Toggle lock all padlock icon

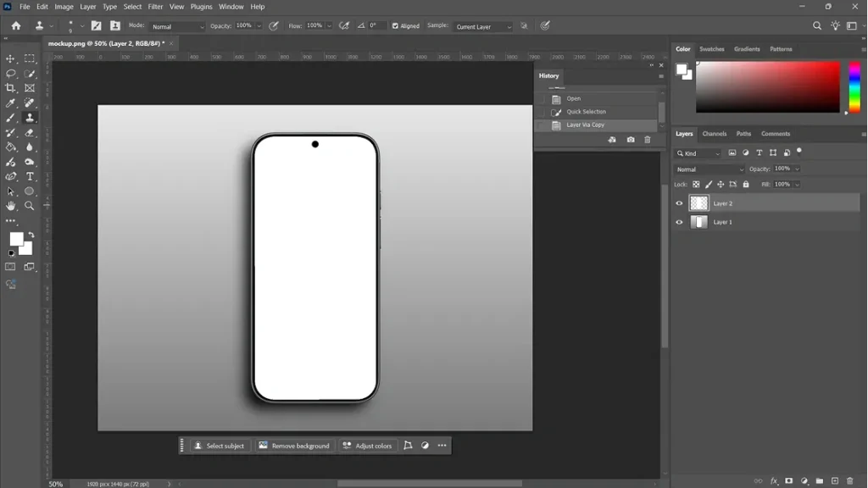pos(746,184)
